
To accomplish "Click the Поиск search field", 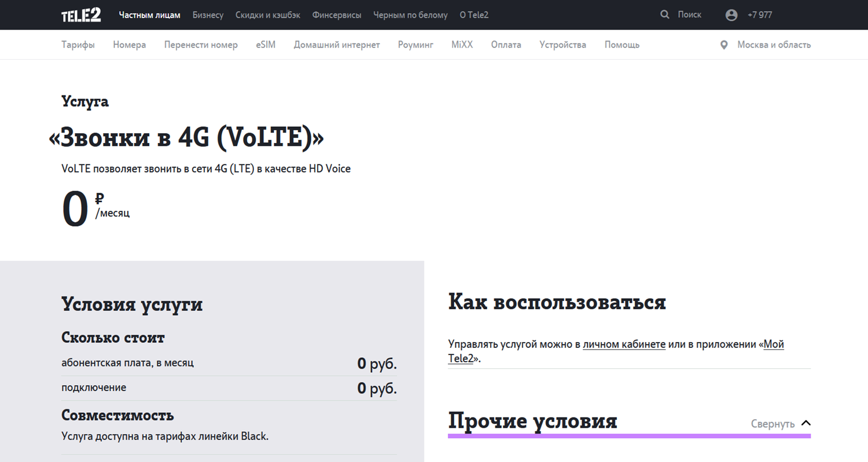I will click(x=689, y=14).
